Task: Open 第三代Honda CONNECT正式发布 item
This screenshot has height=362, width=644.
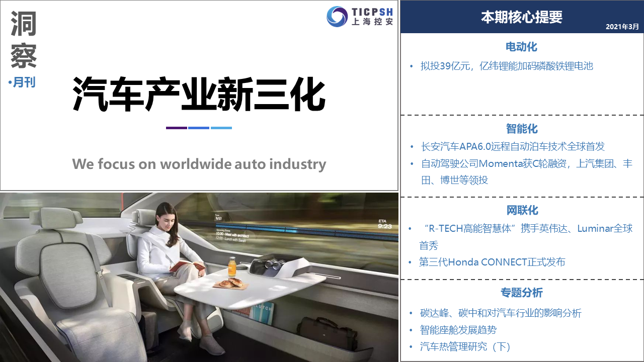Action: tap(492, 262)
